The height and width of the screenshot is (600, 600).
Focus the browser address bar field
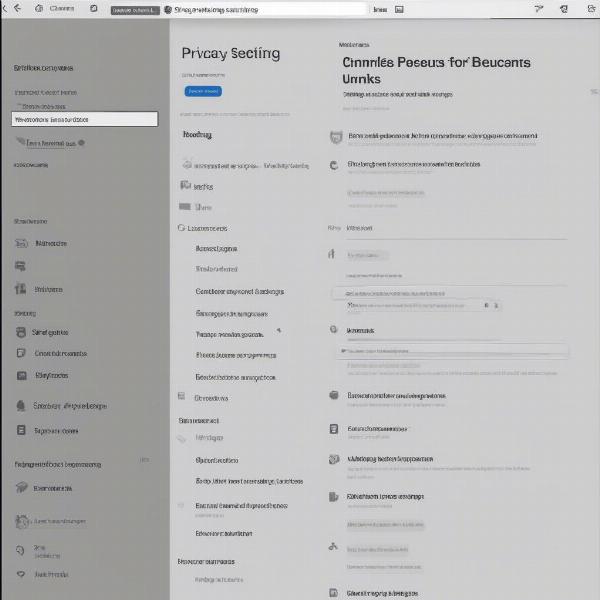[x=264, y=10]
